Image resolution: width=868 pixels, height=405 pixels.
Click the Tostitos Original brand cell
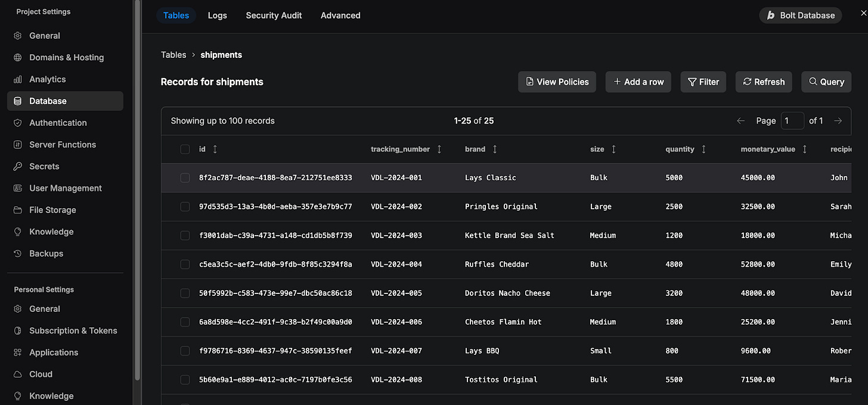tap(501, 379)
